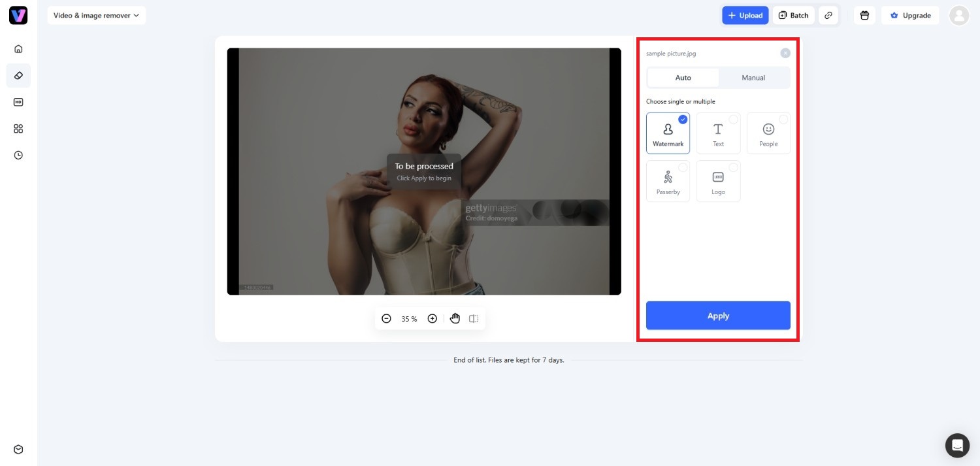
Task: Zoom in with the plus icon
Action: 432,319
